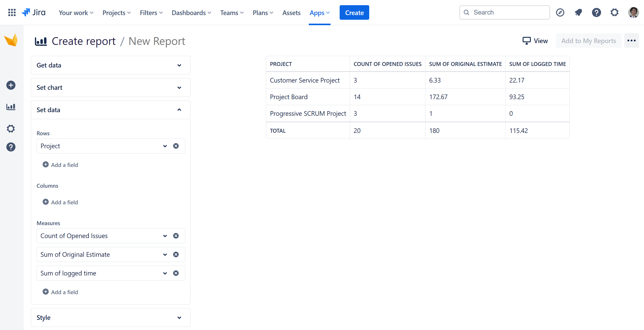Expand the Set chart section
The height and width of the screenshot is (330, 644).
pyautogui.click(x=179, y=87)
